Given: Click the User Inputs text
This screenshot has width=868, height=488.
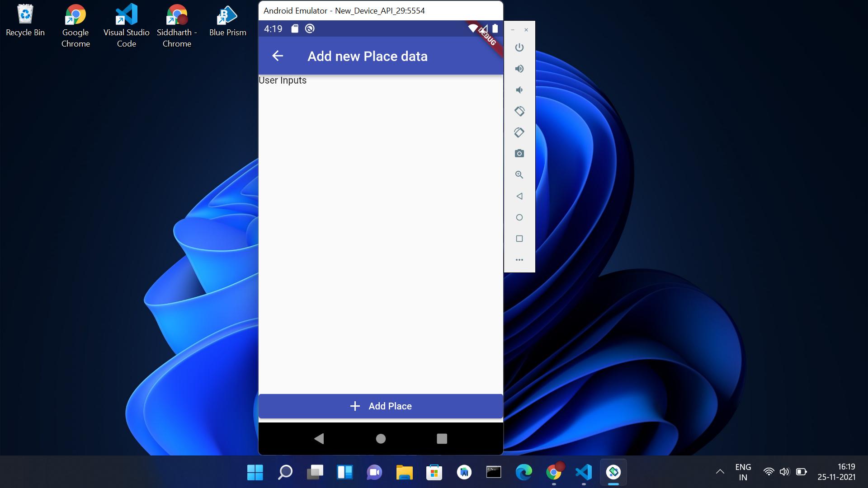Looking at the screenshot, I should (x=283, y=80).
